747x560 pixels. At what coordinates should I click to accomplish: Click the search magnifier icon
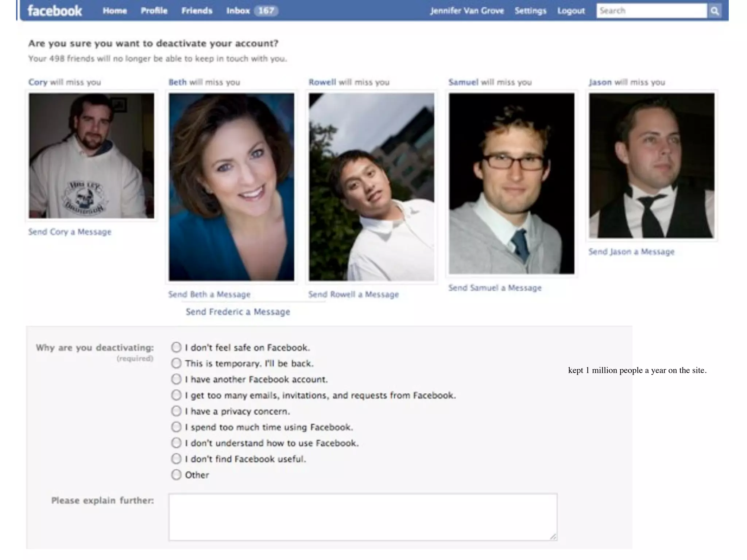tap(715, 11)
